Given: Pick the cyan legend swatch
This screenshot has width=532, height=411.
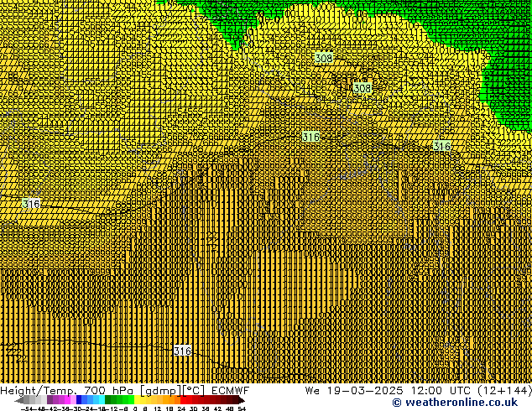Looking at the screenshot, I should (x=102, y=400).
